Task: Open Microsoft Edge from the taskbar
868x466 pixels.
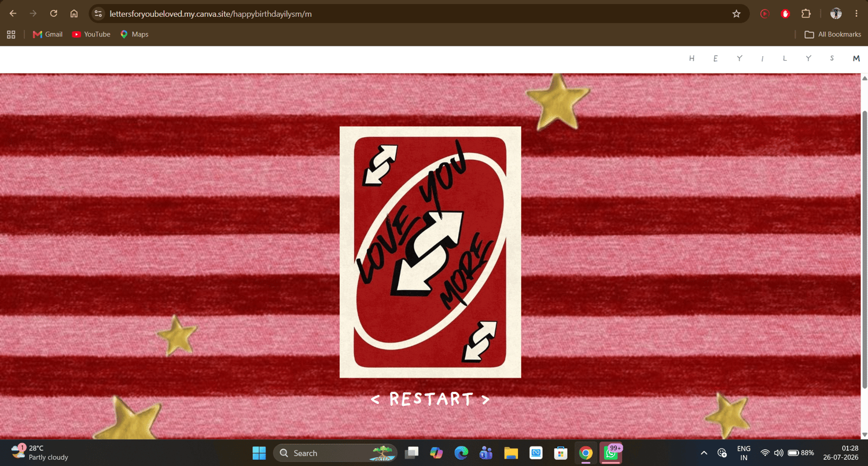Action: (x=461, y=453)
